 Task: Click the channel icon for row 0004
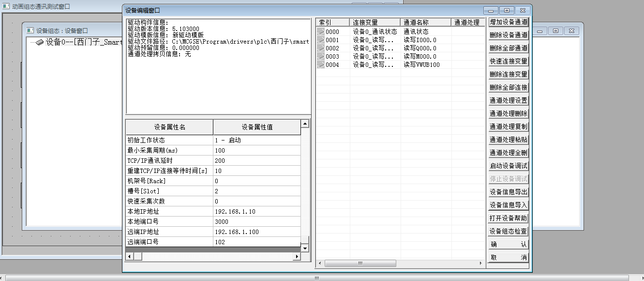(320, 64)
